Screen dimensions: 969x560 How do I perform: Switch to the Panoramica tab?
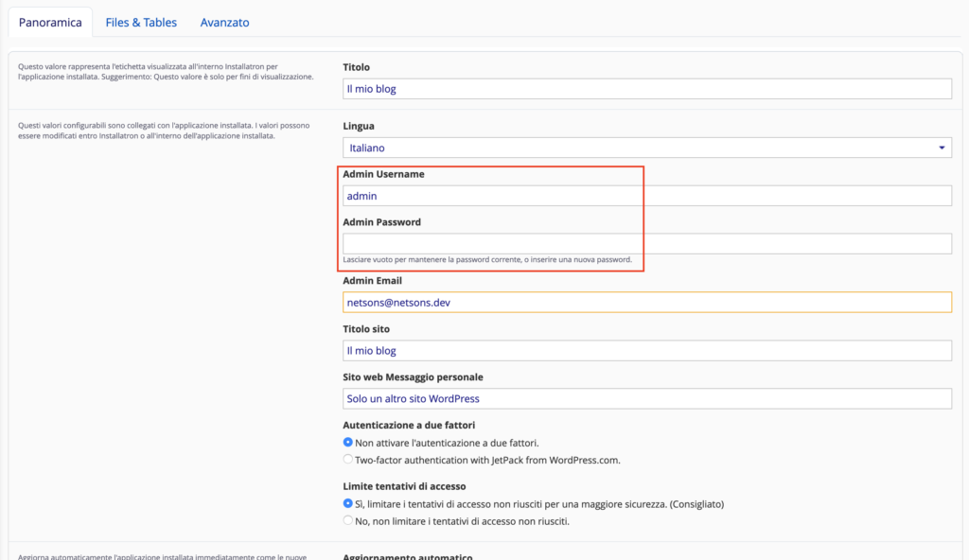pyautogui.click(x=50, y=22)
